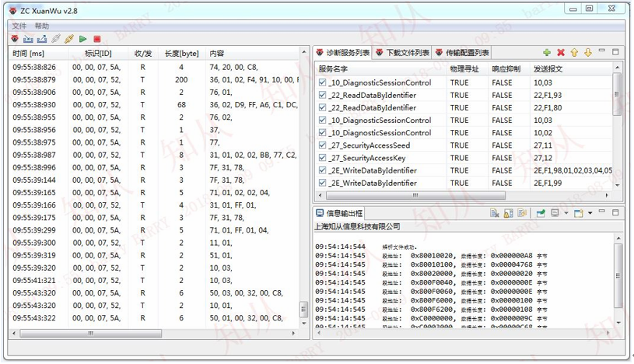634x364 pixels.
Task: Click the 物理寻址 column header
Action: [467, 68]
